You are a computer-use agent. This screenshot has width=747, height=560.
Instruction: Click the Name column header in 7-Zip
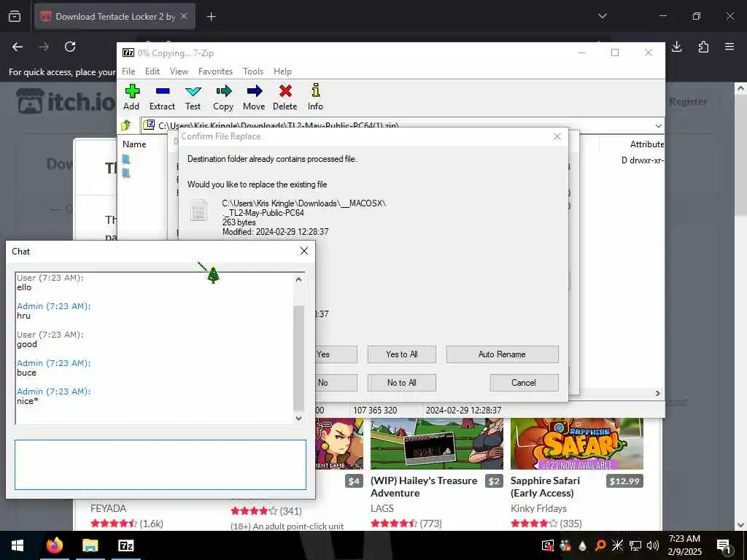134,144
